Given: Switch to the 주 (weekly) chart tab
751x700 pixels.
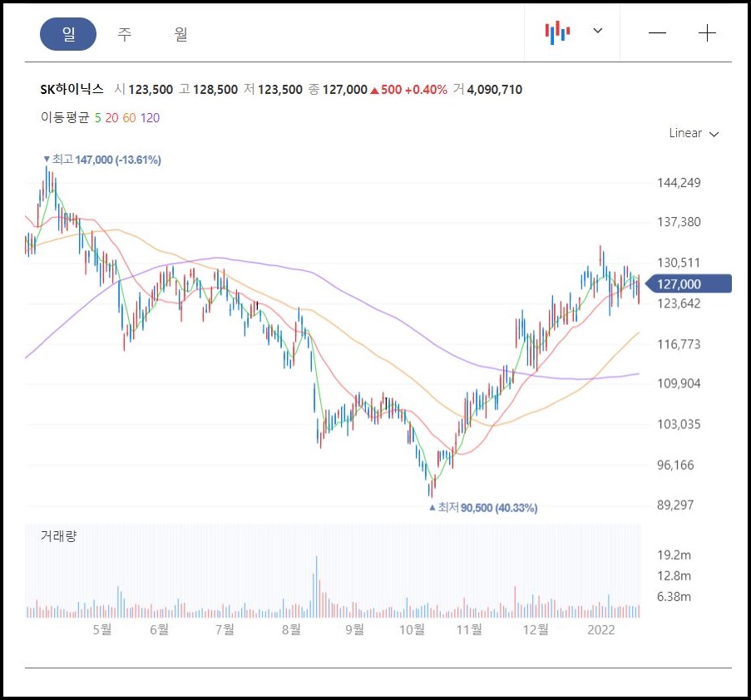Looking at the screenshot, I should pyautogui.click(x=125, y=34).
